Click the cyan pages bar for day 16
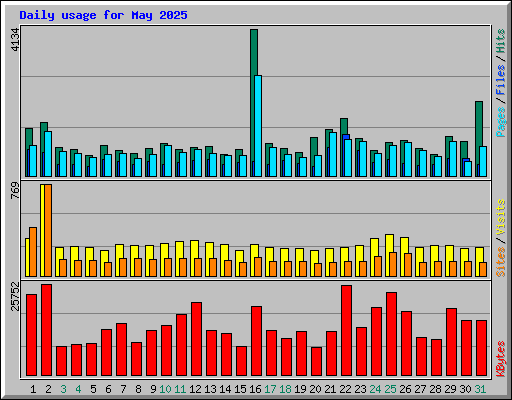Image resolution: width=512 pixels, height=400 pixels. (x=258, y=126)
